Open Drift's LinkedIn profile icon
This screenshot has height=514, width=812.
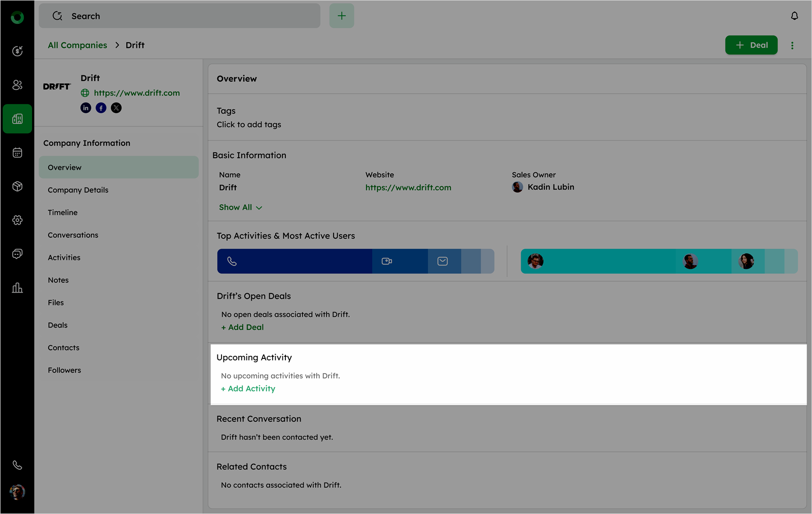[86, 108]
